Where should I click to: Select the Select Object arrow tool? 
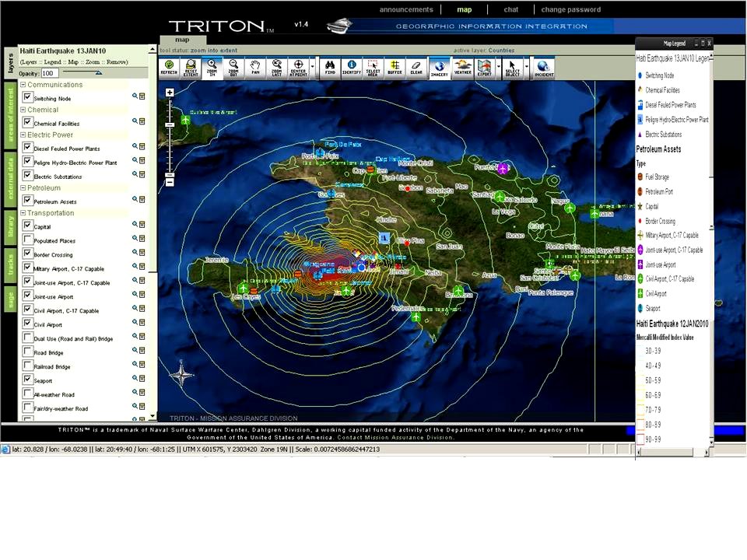tap(513, 68)
